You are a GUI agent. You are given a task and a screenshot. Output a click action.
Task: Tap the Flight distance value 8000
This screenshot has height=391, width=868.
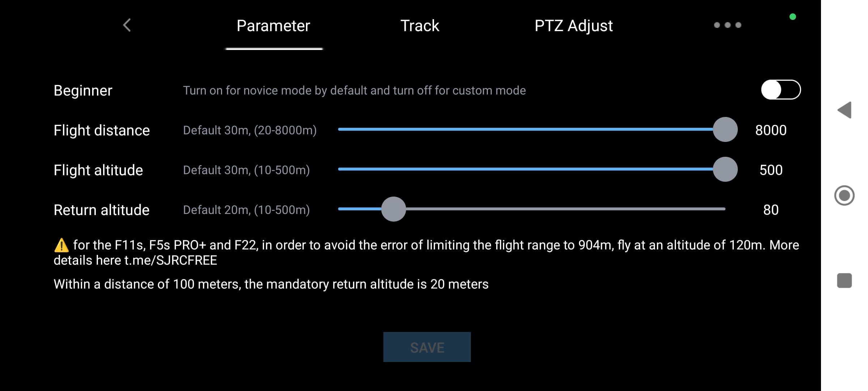(771, 130)
